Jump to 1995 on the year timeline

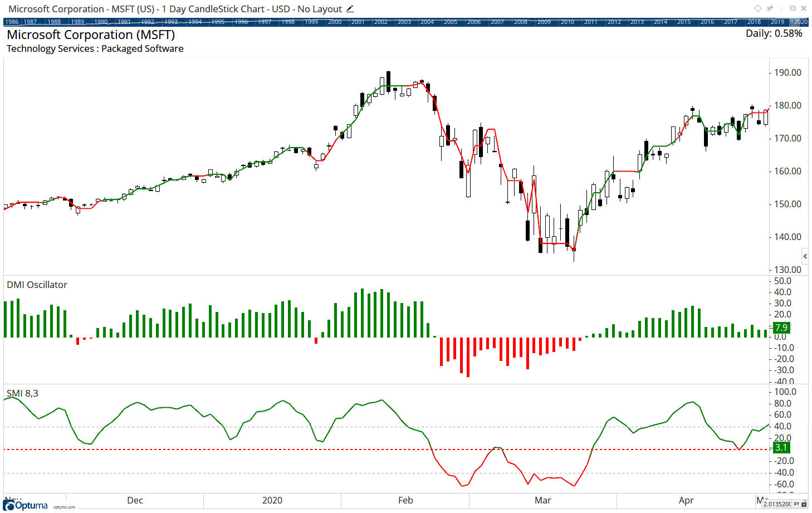(218, 22)
